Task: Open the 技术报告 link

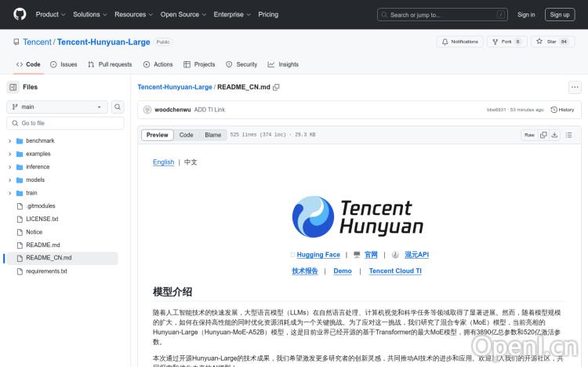Action: [305, 271]
